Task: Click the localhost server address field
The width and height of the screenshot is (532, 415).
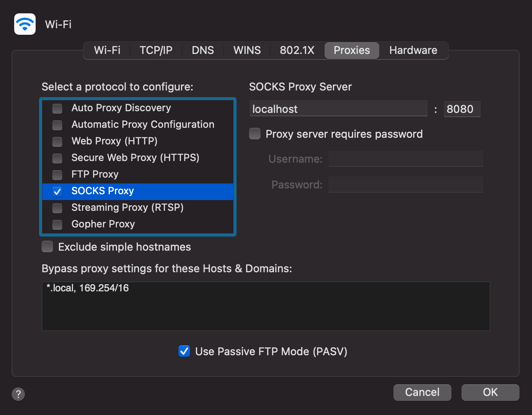Action: pos(338,109)
